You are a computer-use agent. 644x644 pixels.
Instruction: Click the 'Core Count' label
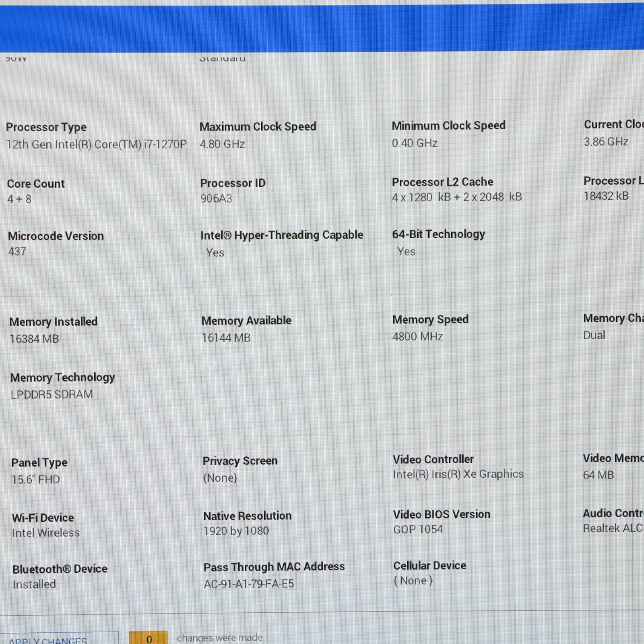click(x=36, y=184)
